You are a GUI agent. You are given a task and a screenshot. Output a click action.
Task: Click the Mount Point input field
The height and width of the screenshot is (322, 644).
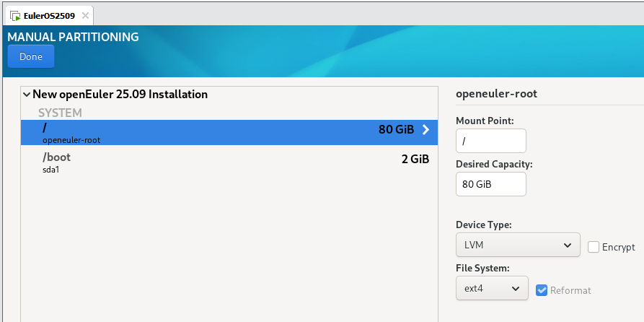[491, 141]
